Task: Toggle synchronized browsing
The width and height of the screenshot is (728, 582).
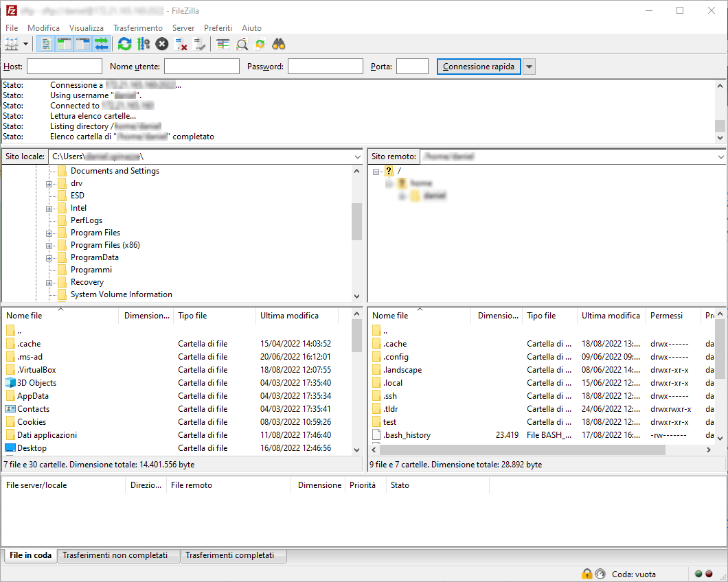Action: pyautogui.click(x=260, y=45)
